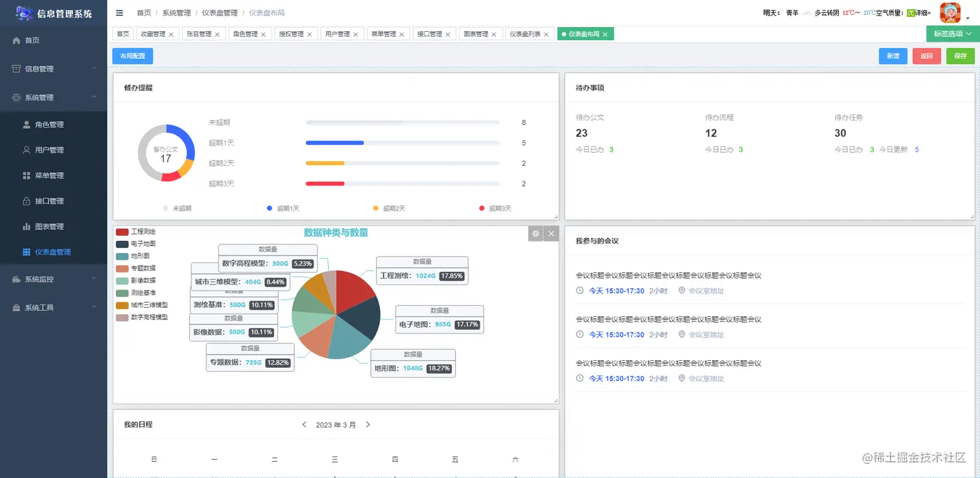The width and height of the screenshot is (980, 478).
Task: Toggle 城市三维模型 legend entry in pie chart
Action: [x=142, y=305]
